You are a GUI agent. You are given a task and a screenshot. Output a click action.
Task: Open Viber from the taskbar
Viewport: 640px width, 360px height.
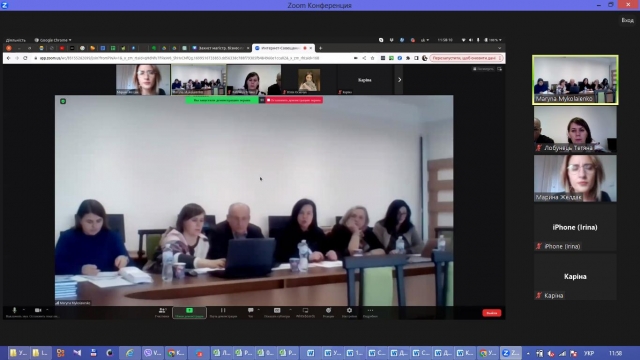(x=153, y=353)
